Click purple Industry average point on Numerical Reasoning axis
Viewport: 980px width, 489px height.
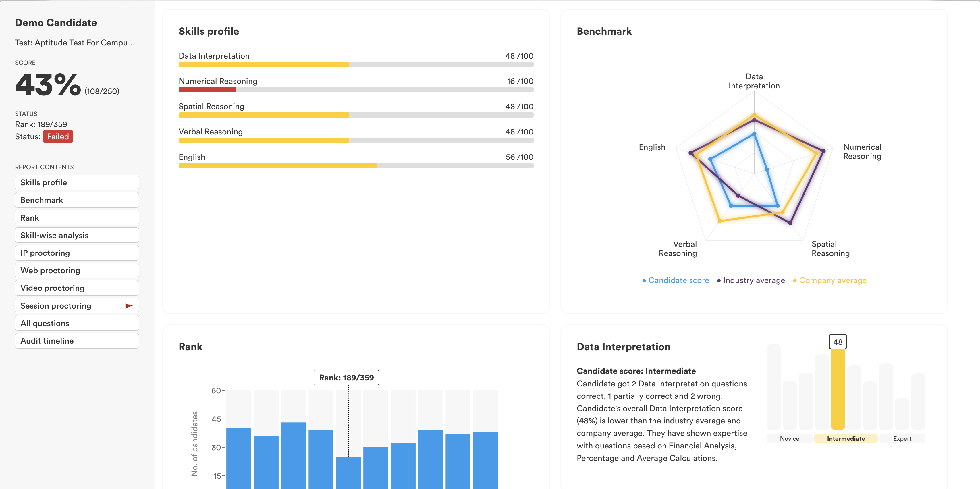tap(823, 151)
